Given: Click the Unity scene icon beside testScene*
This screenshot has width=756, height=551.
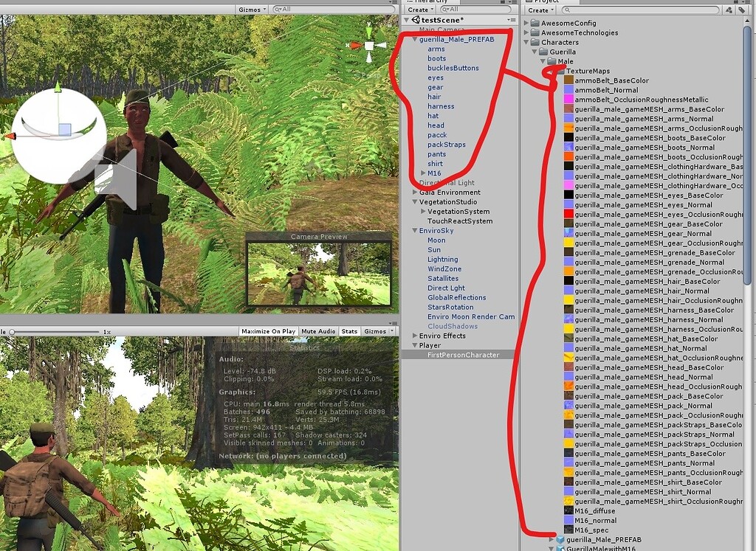Looking at the screenshot, I should click(416, 20).
